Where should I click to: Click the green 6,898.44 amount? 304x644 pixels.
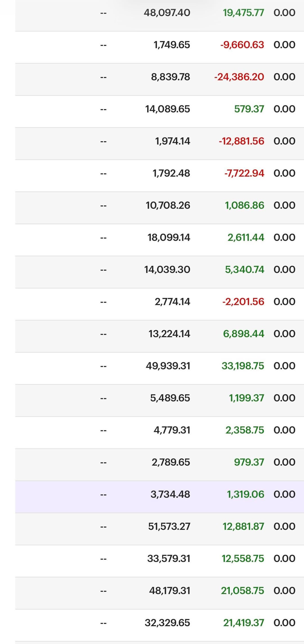pyautogui.click(x=243, y=334)
